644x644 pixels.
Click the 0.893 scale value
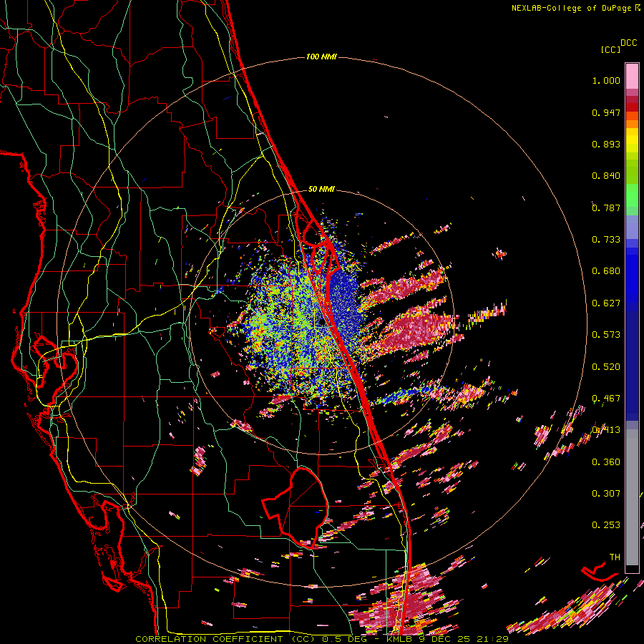(x=606, y=144)
